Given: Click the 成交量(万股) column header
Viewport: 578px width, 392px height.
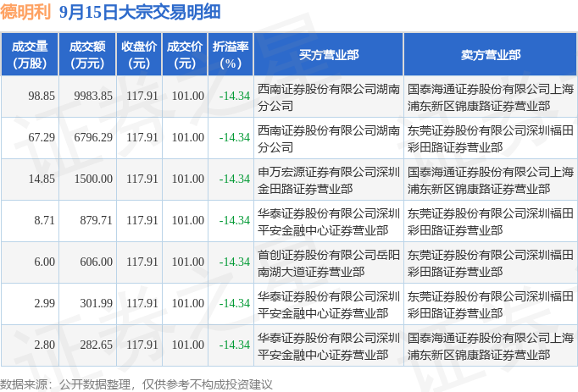Looking at the screenshot, I should pos(30,55).
